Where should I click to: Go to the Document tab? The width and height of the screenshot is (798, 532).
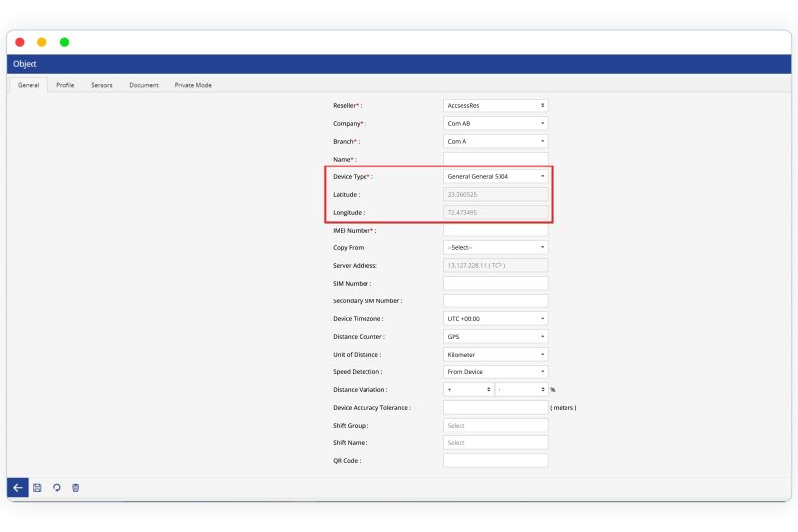tap(144, 85)
